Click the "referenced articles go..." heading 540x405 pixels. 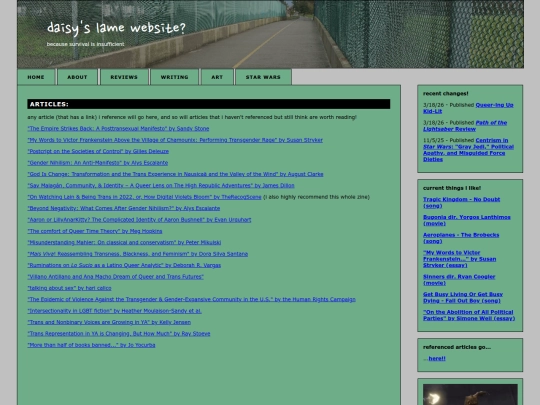[x=457, y=347]
